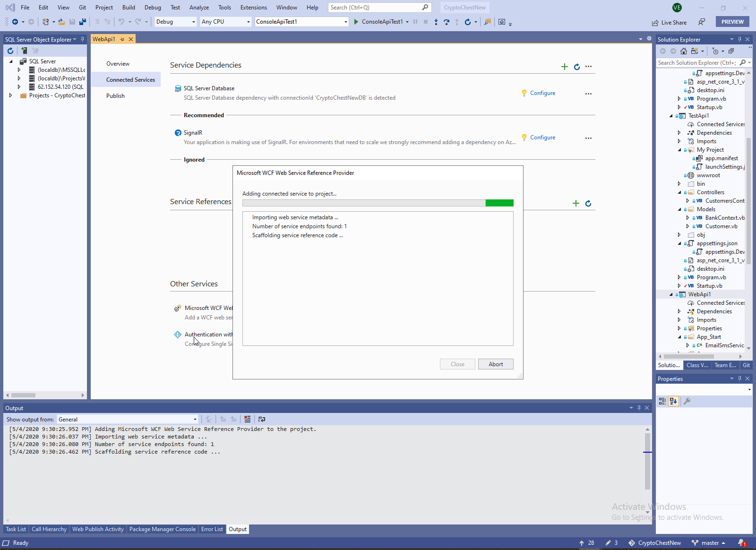Open more options for the SignalR row
The height and width of the screenshot is (550, 756).
(588, 138)
